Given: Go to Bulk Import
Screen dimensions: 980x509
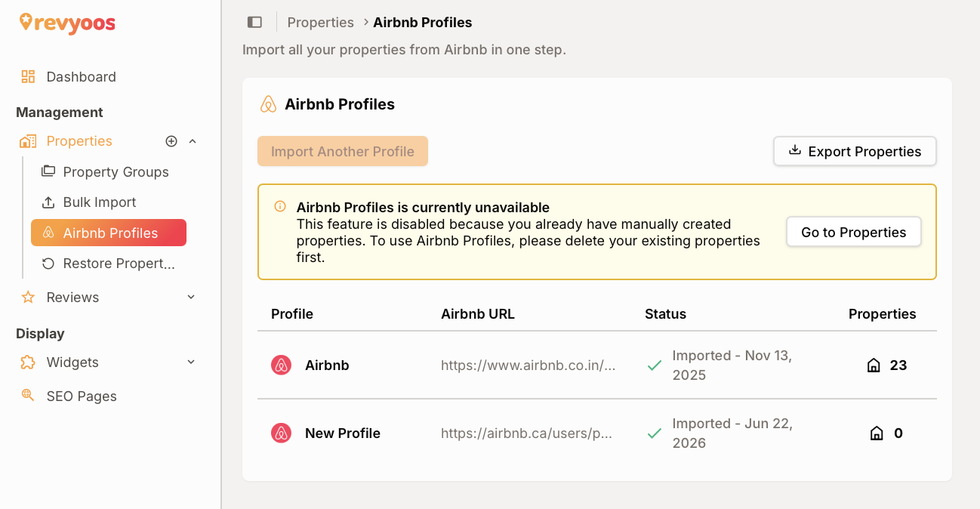Looking at the screenshot, I should pos(100,202).
